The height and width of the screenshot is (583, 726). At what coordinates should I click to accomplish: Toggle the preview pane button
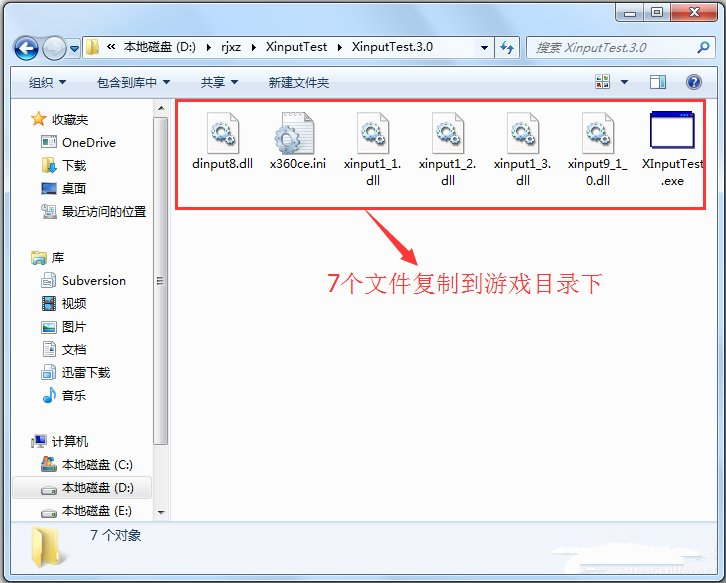tap(658, 82)
